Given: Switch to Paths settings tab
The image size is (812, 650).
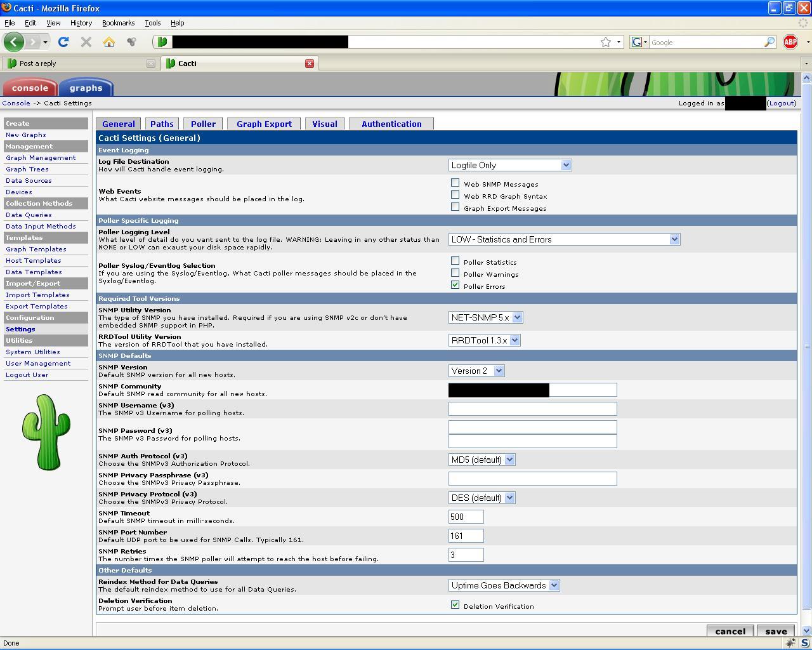Looking at the screenshot, I should tap(162, 124).
